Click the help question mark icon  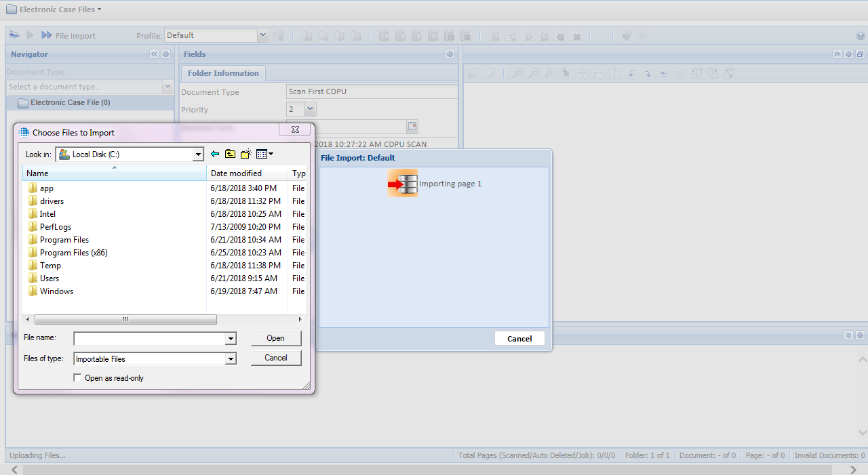click(861, 36)
